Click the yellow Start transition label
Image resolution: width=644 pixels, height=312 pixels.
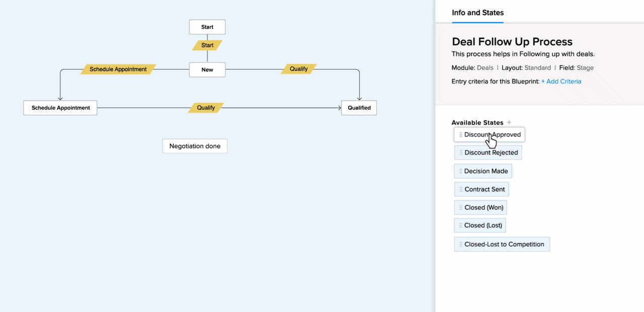[207, 45]
